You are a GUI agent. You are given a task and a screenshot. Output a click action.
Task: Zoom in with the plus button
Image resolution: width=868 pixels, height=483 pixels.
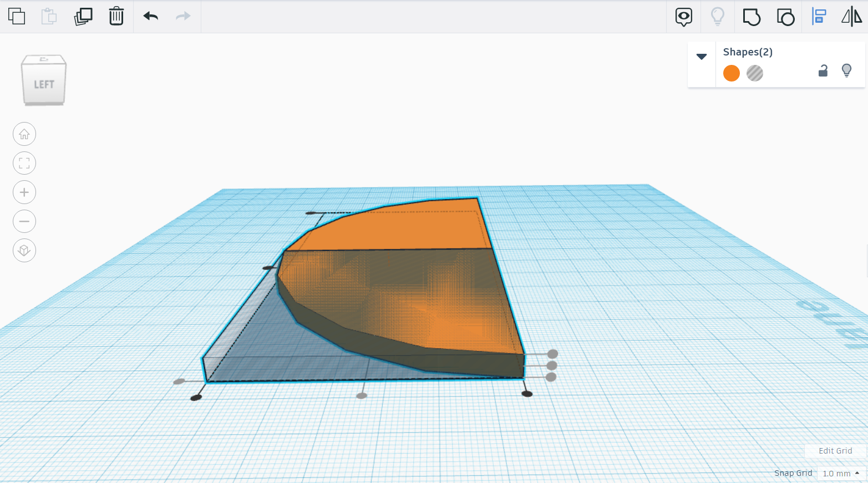click(24, 192)
